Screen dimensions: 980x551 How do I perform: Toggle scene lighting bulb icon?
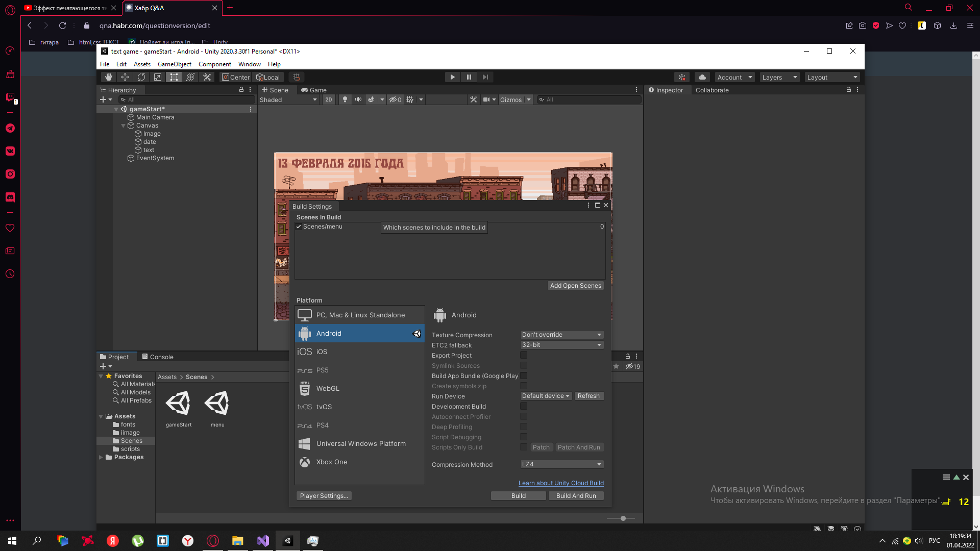(345, 99)
